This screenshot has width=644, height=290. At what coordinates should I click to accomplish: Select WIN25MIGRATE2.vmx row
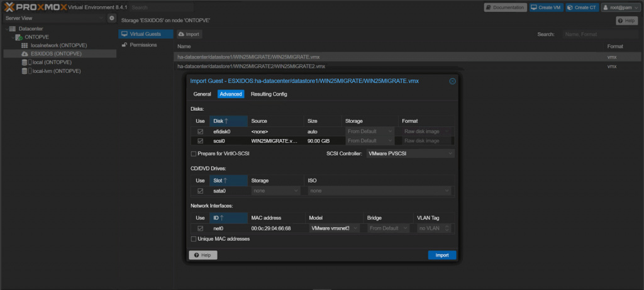click(x=408, y=66)
